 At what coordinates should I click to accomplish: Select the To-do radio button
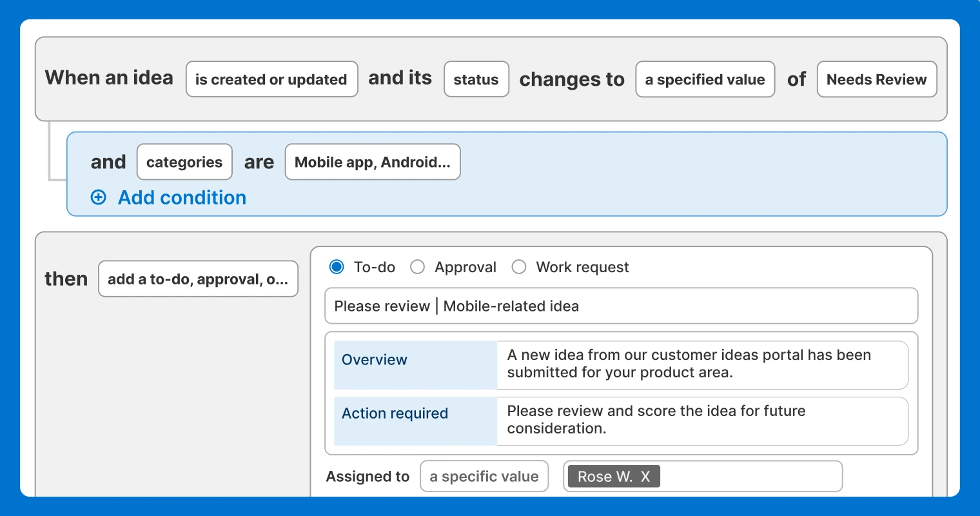(x=337, y=266)
